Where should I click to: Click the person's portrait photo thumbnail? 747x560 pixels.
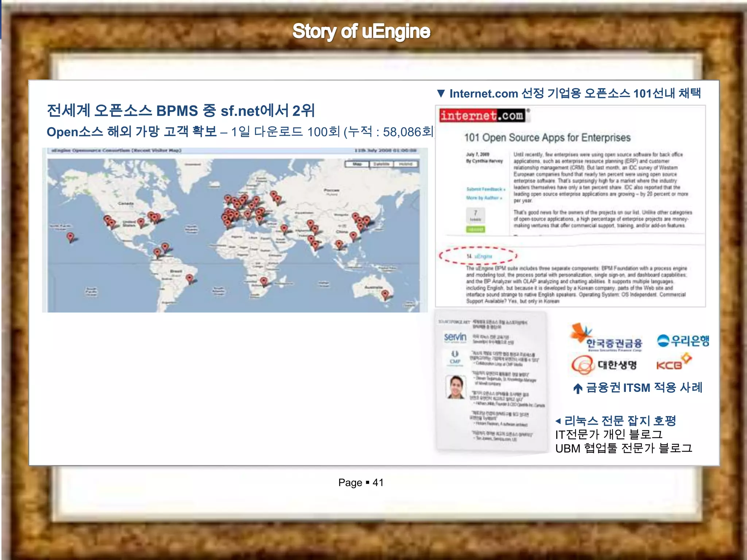point(456,387)
